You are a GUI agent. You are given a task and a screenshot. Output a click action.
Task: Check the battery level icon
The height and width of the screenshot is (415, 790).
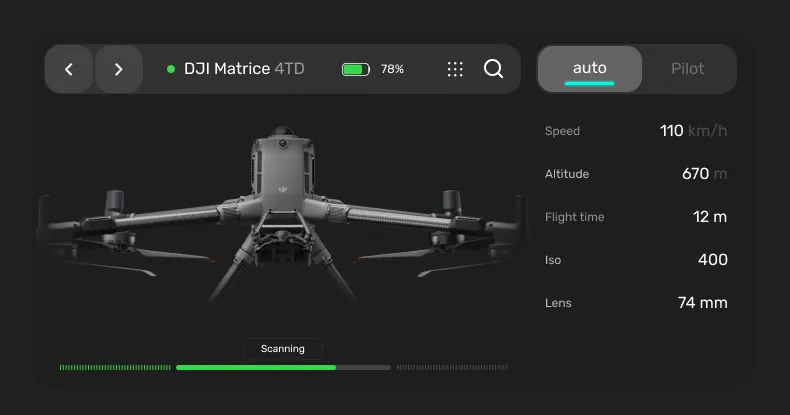(x=356, y=69)
